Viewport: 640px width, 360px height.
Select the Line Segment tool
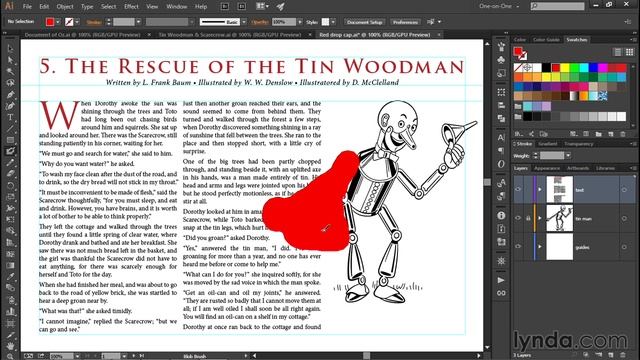[x=10, y=129]
